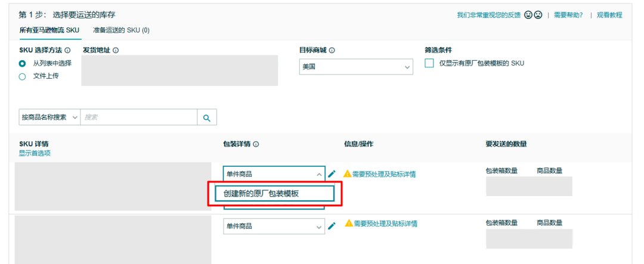Open the 目标商城 美国 dropdown
This screenshot has height=264, width=644.
[356, 67]
